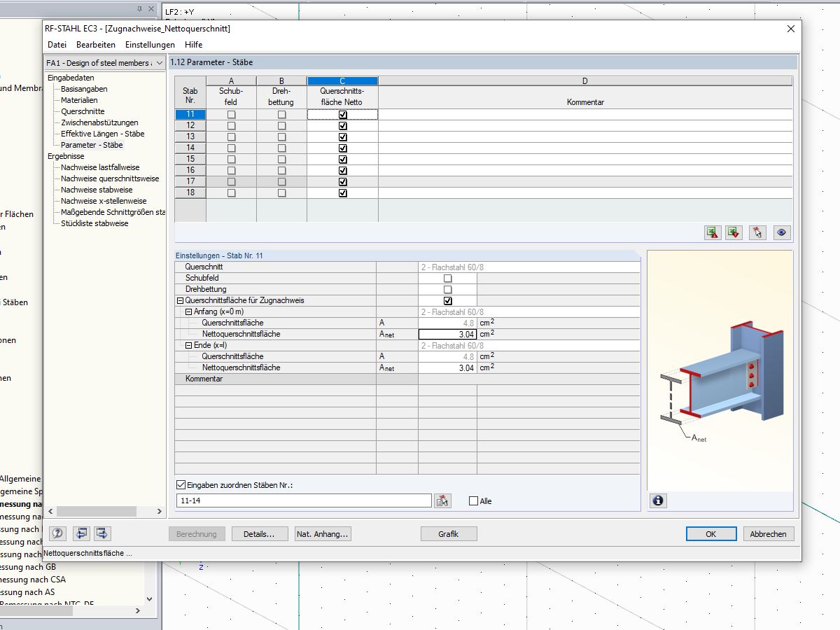840x630 pixels.
Task: Click the Nat. Anhang... button
Action: [323, 534]
